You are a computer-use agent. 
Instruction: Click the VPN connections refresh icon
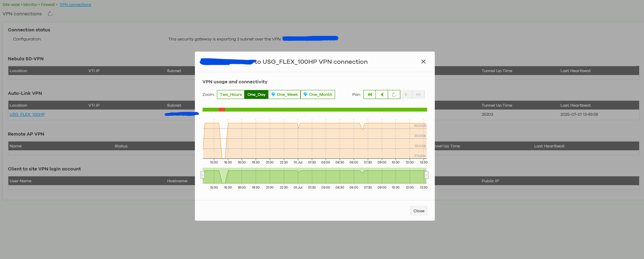[50, 14]
